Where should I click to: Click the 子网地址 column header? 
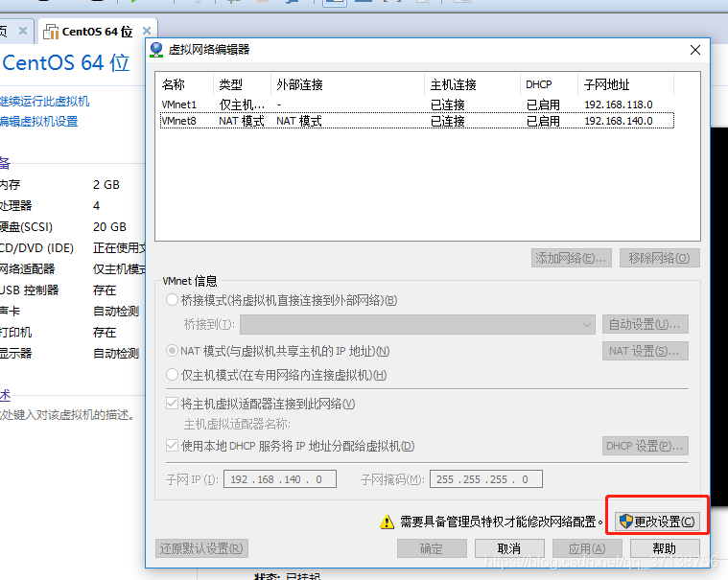625,84
